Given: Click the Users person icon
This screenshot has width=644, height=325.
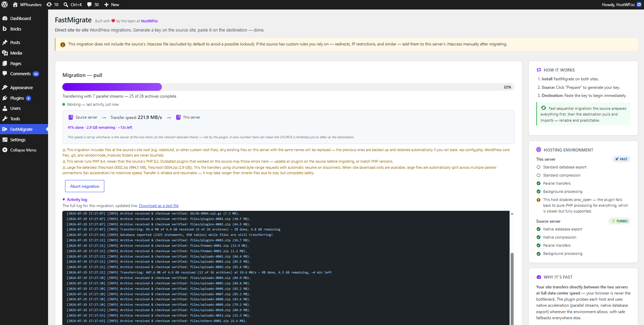Looking at the screenshot, I should (x=5, y=108).
